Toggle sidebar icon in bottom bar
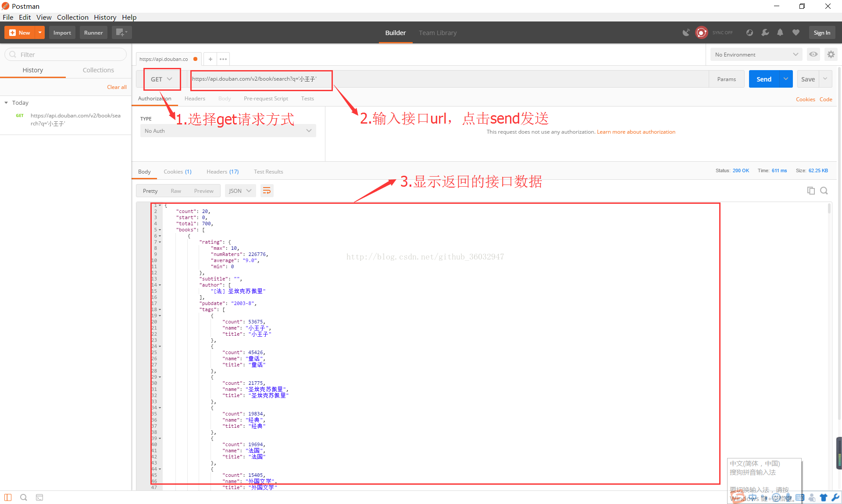This screenshot has height=504, width=842. coord(8,497)
